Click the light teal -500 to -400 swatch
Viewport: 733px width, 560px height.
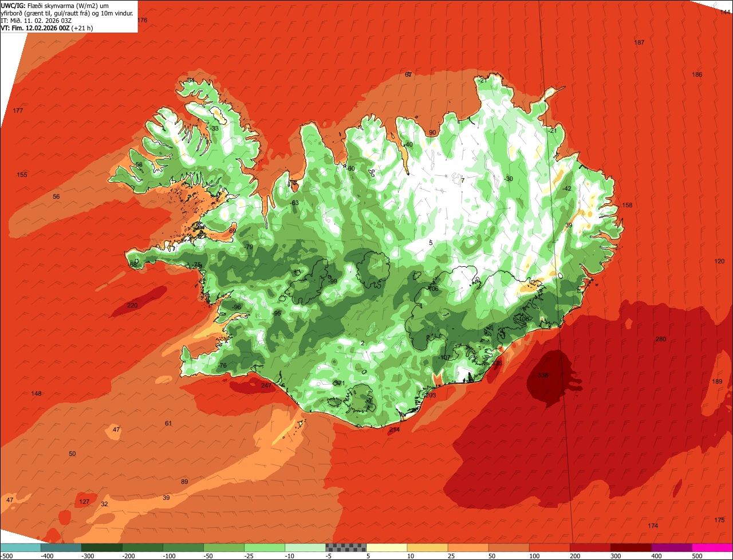tap(20, 547)
